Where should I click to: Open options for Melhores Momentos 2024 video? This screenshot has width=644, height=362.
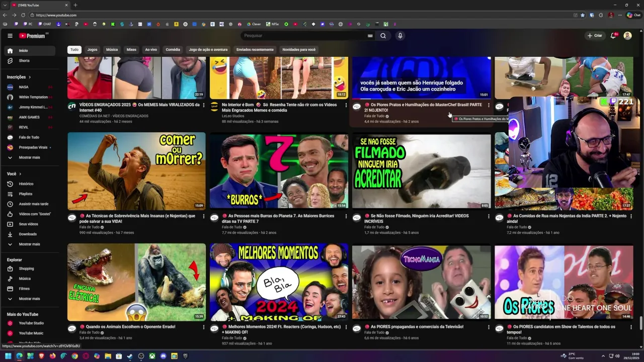pyautogui.click(x=346, y=327)
